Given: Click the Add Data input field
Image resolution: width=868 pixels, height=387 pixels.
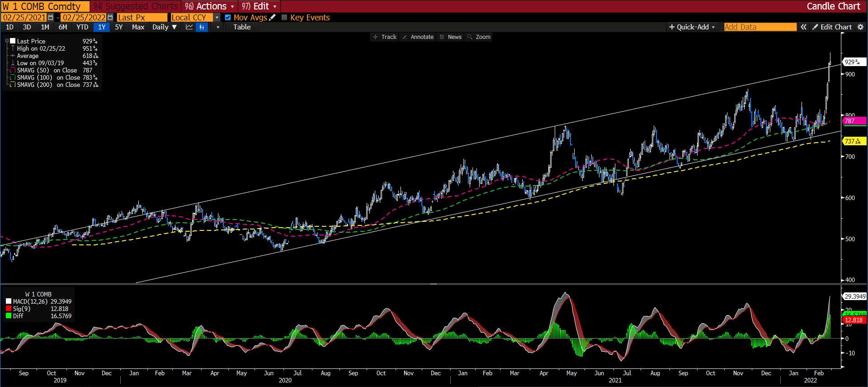Looking at the screenshot, I should point(760,27).
